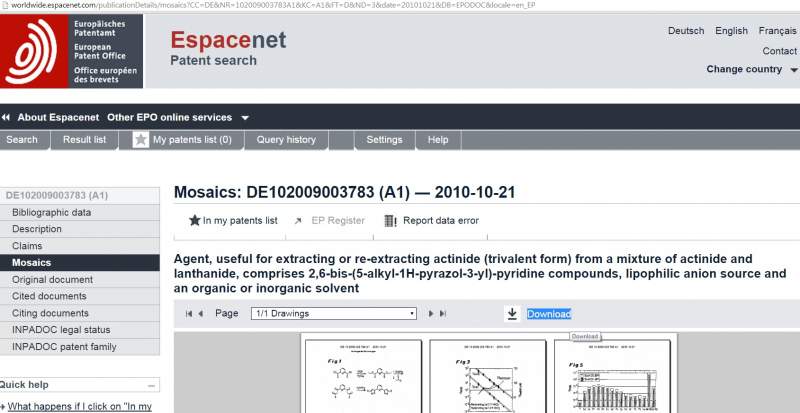This screenshot has width=800, height=413.
Task: Open the Help tab
Action: 438,139
